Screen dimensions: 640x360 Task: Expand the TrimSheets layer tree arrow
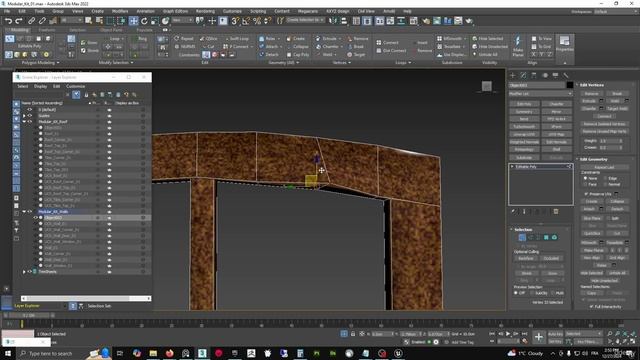click(24, 271)
